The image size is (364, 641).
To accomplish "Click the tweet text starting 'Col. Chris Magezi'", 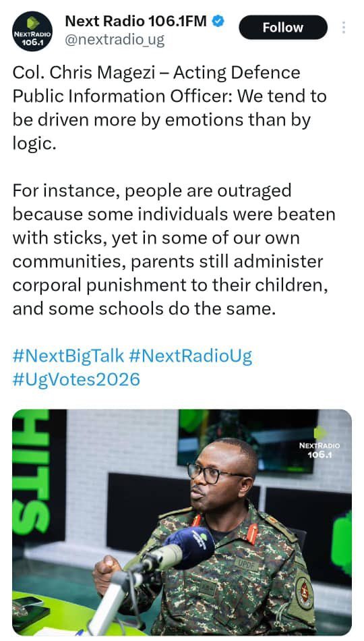I will 170,108.
